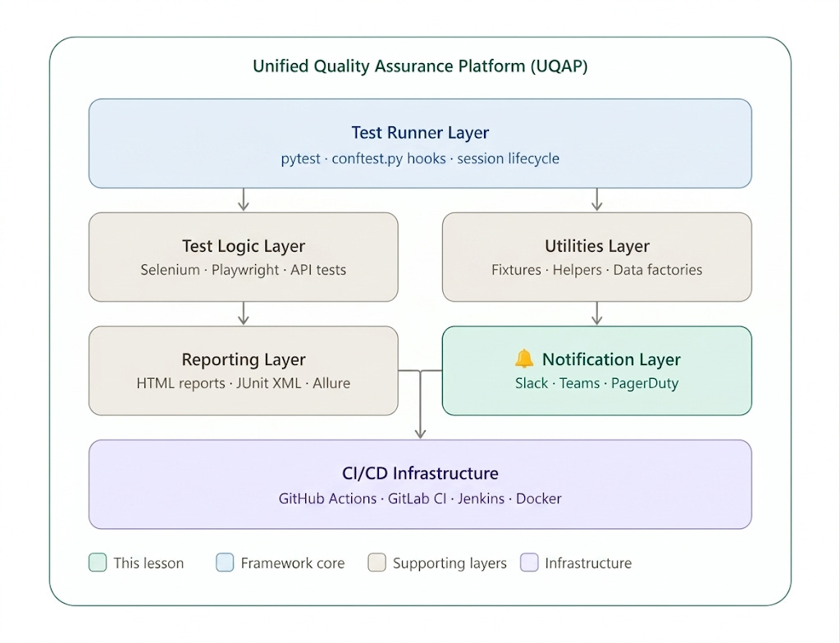Screen dimensions: 840x643
Task: Click the bell icon beside Notification Layer
Action: pyautogui.click(x=524, y=358)
